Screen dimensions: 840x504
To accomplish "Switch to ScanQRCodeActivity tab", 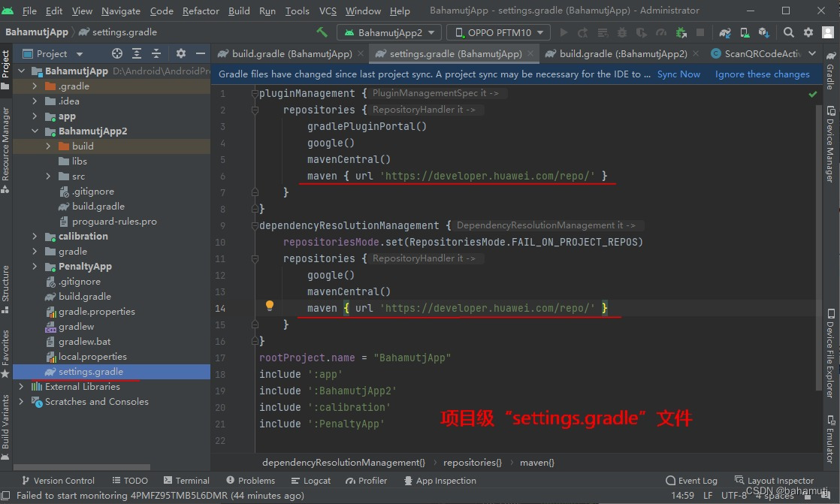I will click(755, 53).
